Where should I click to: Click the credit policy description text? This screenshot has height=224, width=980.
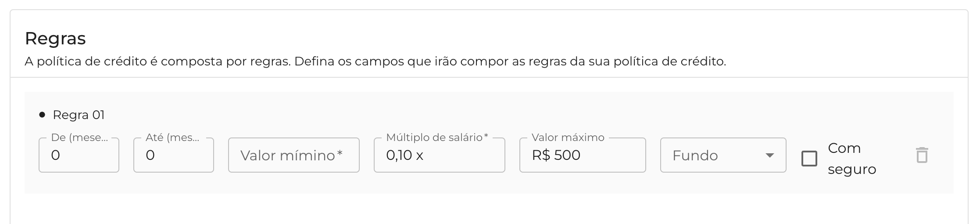[x=375, y=61]
